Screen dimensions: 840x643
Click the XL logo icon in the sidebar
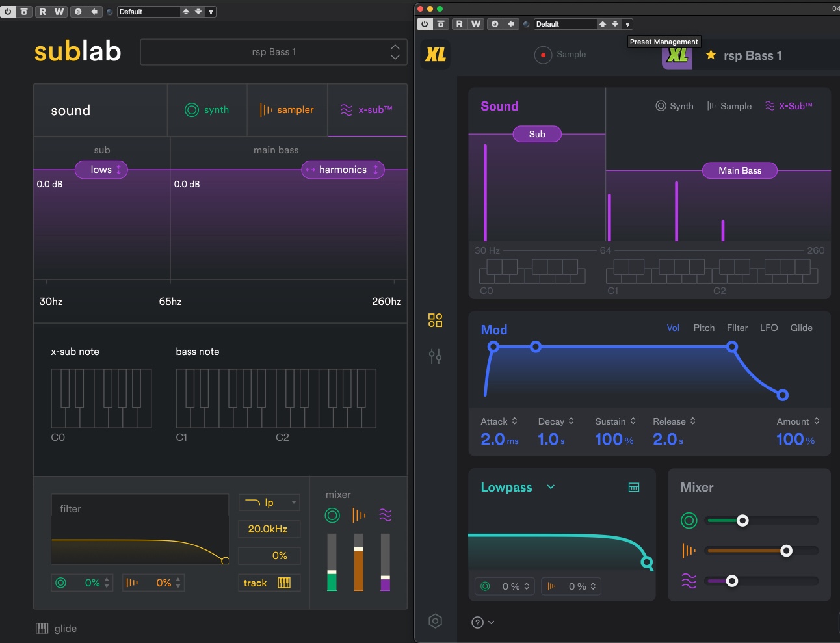[x=435, y=55]
